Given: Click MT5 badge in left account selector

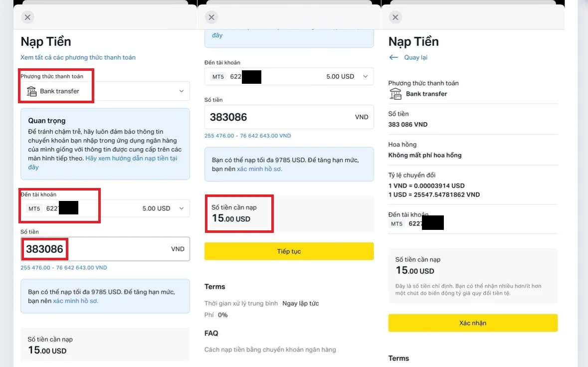Looking at the screenshot, I should 34,208.
